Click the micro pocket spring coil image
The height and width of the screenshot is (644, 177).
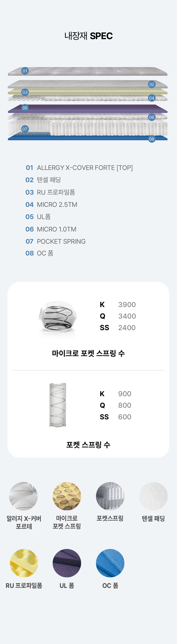pyautogui.click(x=58, y=317)
